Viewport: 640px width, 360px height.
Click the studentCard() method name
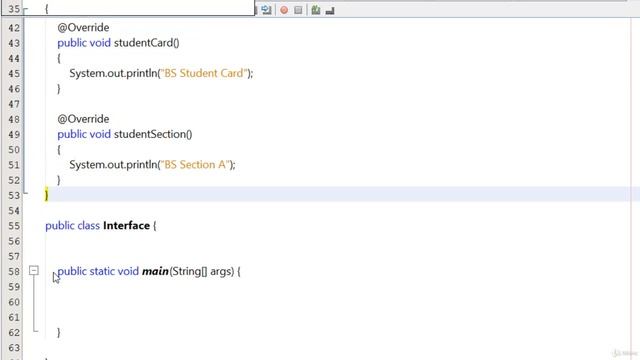point(147,43)
